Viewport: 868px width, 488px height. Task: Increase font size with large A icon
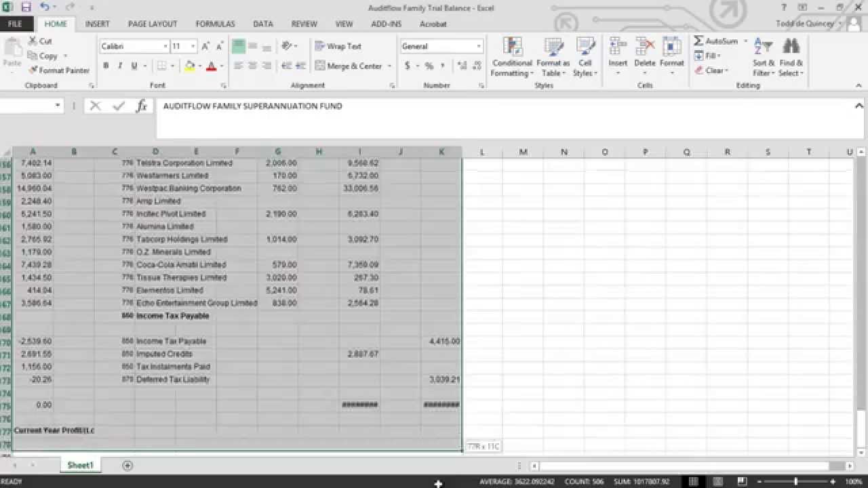(206, 47)
